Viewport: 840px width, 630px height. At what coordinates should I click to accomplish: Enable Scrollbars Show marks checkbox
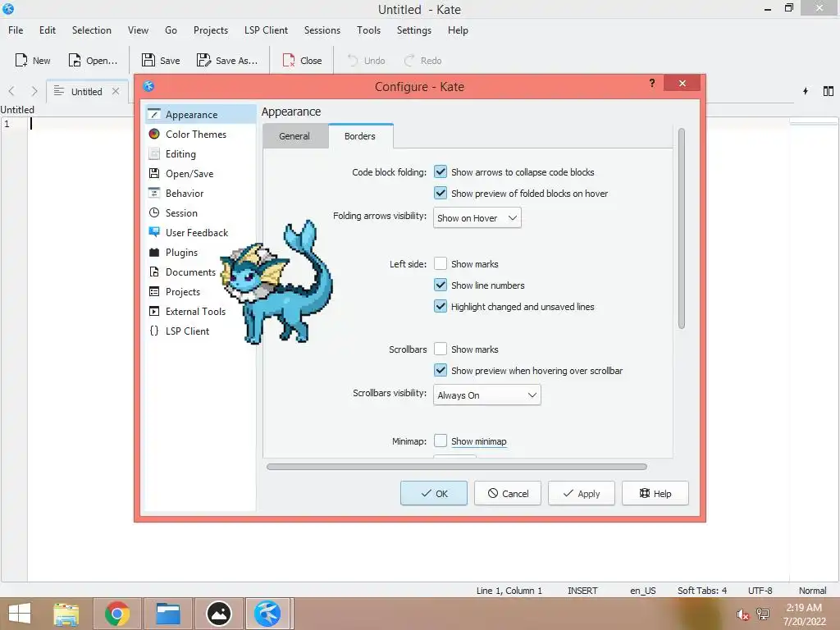pyautogui.click(x=441, y=349)
